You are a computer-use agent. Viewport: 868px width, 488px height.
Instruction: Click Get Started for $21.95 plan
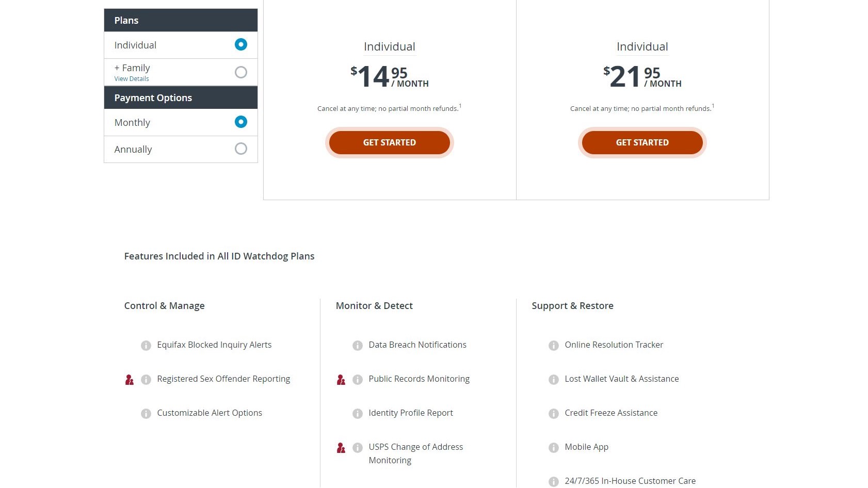tap(642, 142)
